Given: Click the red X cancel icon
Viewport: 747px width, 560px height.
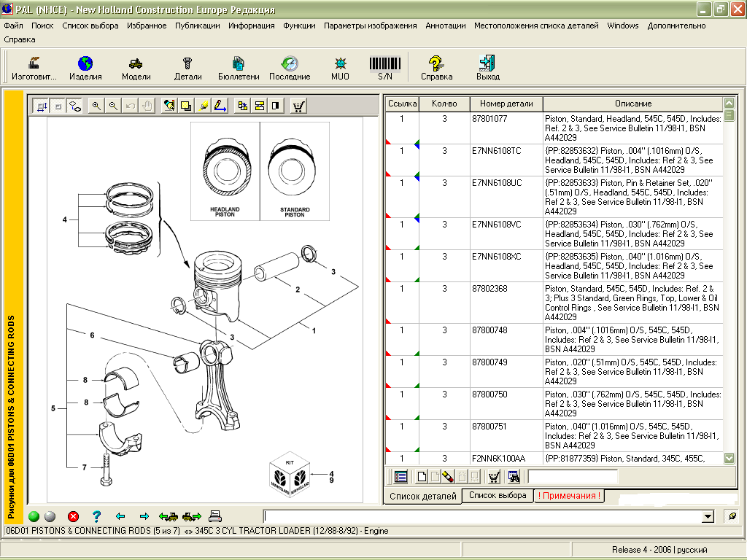Looking at the screenshot, I should tap(74, 517).
